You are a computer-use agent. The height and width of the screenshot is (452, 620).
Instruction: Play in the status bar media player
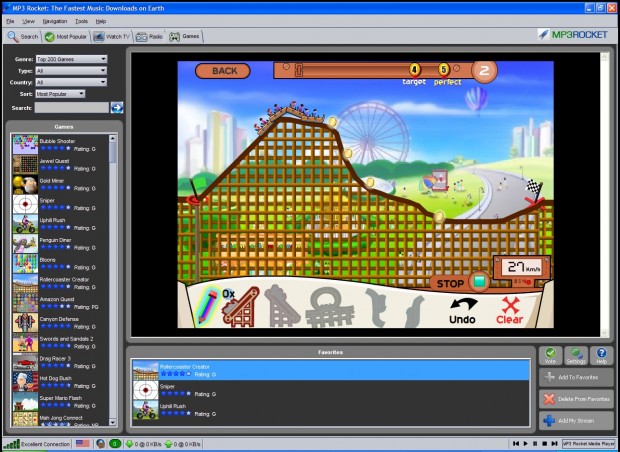[525, 444]
